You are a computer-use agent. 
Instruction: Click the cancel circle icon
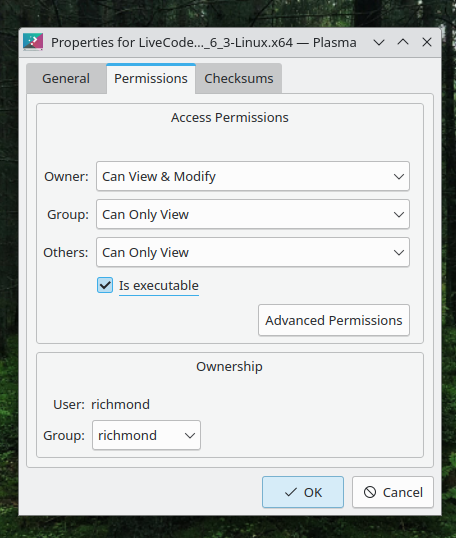coord(370,492)
